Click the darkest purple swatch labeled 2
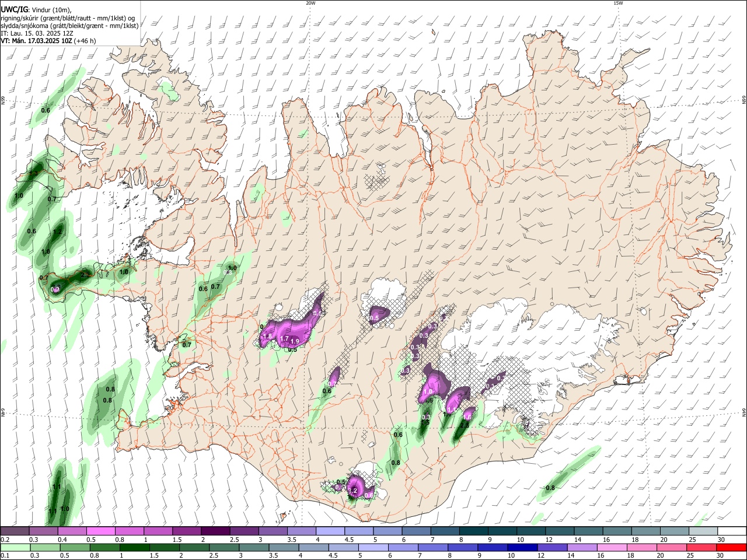Viewport: 747px width, 560px height. tap(215, 531)
